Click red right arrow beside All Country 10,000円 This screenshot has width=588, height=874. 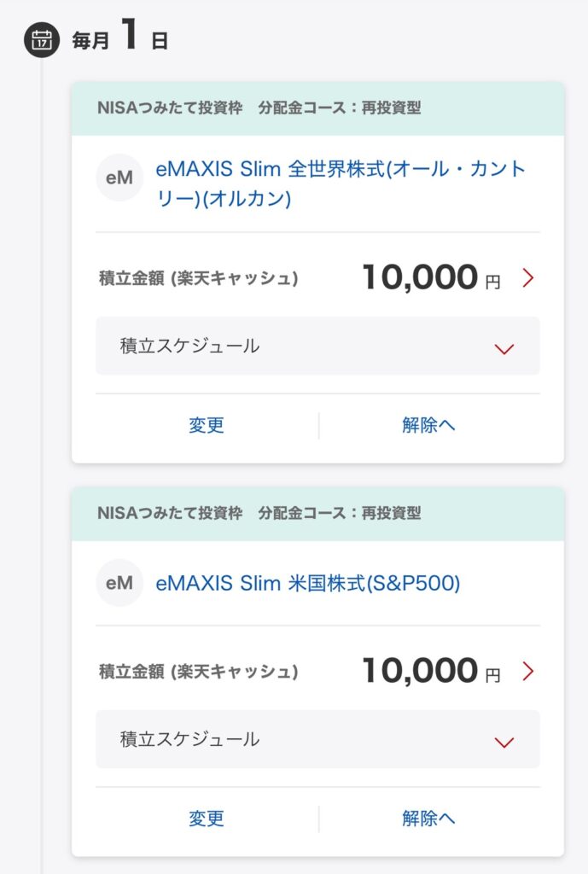(527, 278)
